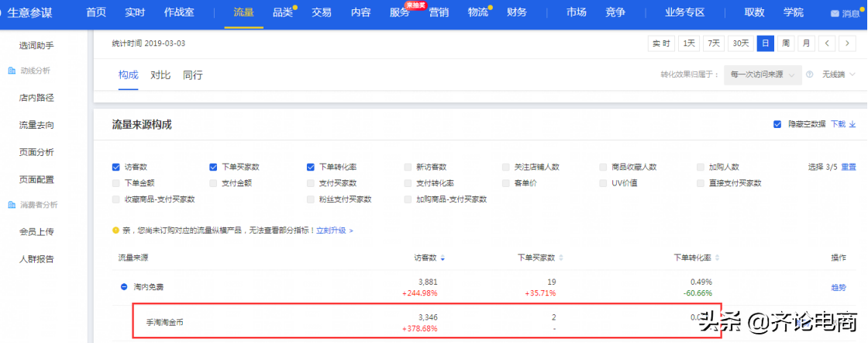Open the 消息 envelope icon
868x343 pixels.
point(835,14)
